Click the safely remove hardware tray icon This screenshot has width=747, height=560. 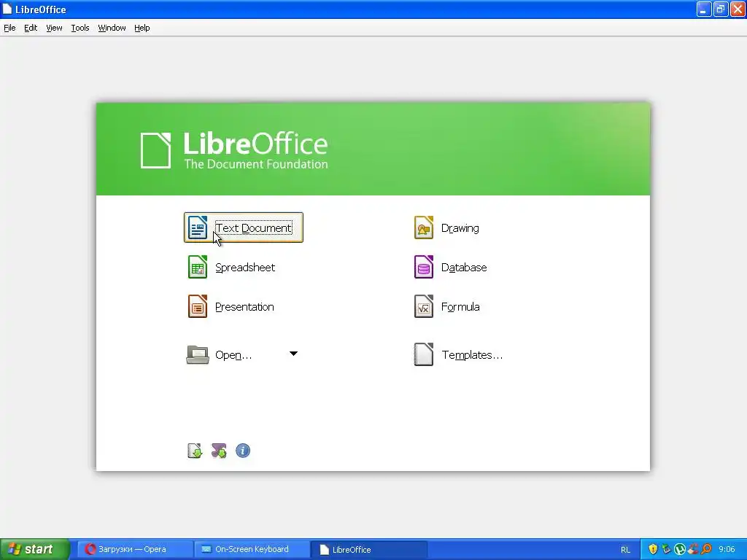[667, 549]
